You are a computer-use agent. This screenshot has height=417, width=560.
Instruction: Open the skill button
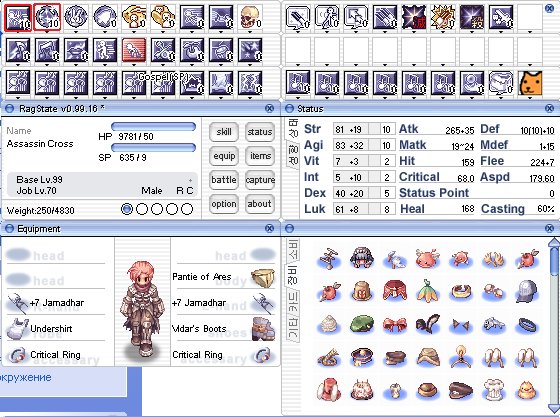(224, 132)
